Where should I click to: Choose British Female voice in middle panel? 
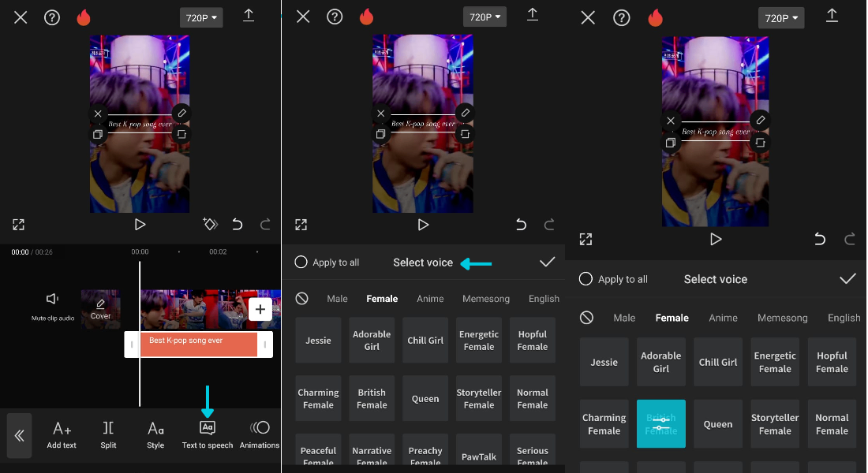tap(372, 398)
